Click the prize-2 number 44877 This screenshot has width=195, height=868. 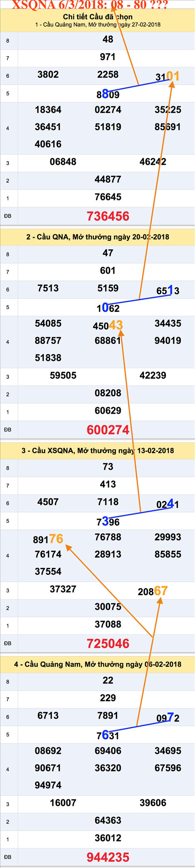(108, 179)
